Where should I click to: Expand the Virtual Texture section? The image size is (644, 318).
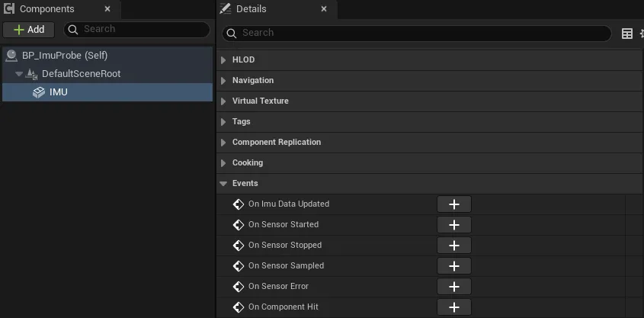223,101
